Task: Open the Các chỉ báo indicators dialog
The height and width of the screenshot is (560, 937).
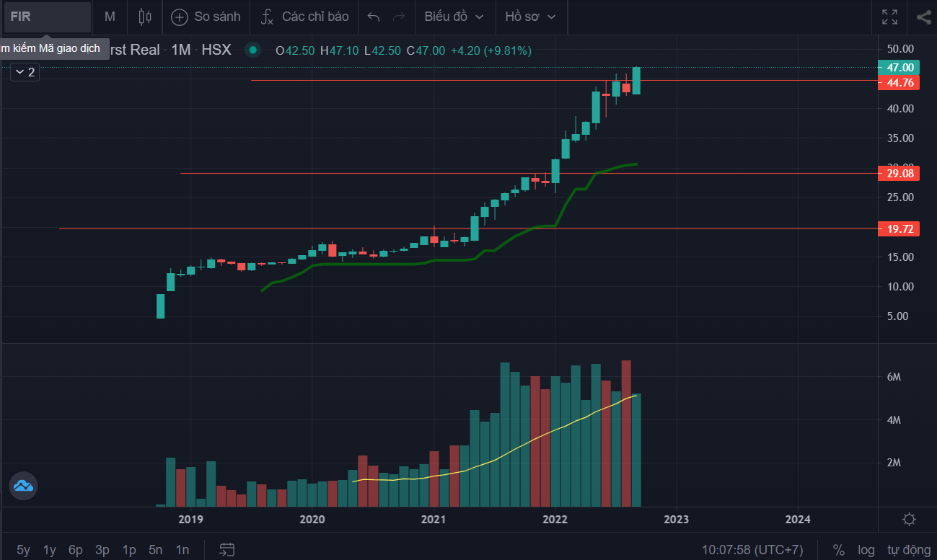Action: pyautogui.click(x=305, y=17)
